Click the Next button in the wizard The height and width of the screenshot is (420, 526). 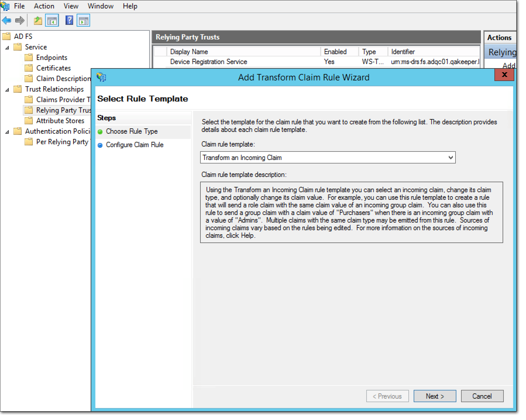(x=435, y=396)
